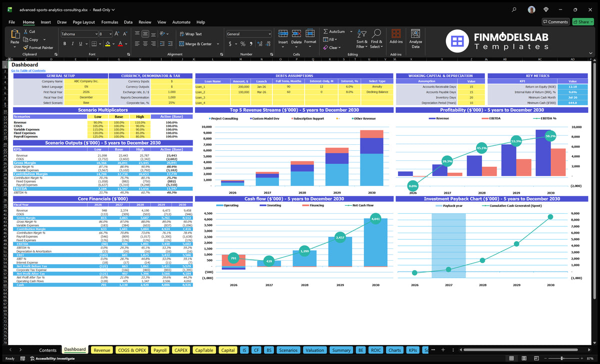Open the Valuation sheet tab
The width and height of the screenshot is (600, 364).
[315, 350]
